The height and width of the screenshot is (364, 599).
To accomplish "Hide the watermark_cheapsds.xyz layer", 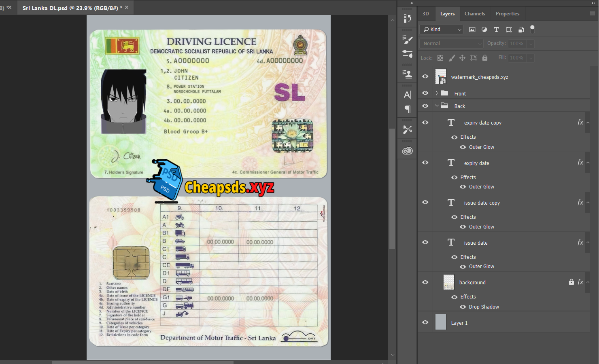I will (x=425, y=76).
